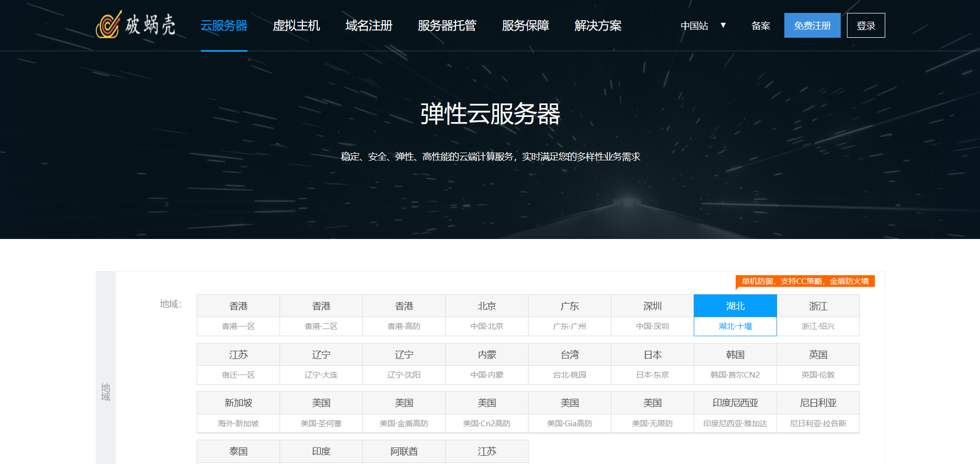Click the 登录 button
The height and width of the screenshot is (464, 980).
pyautogui.click(x=866, y=25)
